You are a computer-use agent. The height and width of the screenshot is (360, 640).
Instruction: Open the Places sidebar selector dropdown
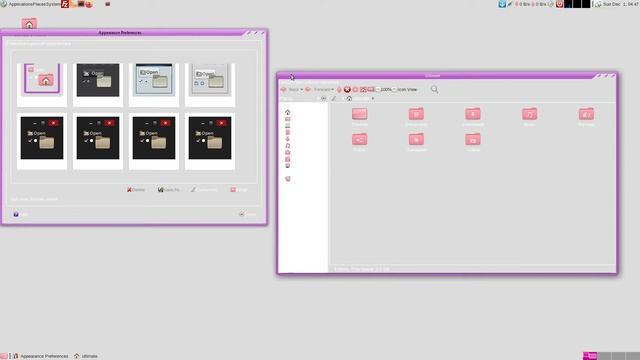(299, 99)
